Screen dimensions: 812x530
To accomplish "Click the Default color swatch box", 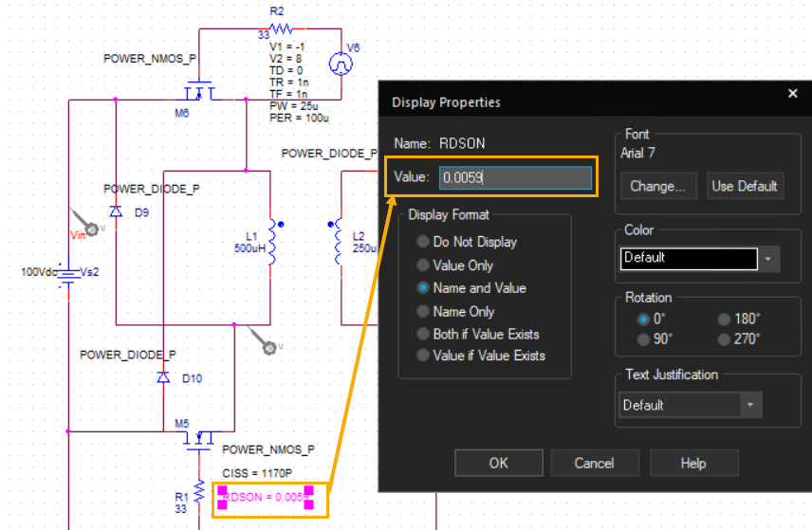I will click(689, 259).
